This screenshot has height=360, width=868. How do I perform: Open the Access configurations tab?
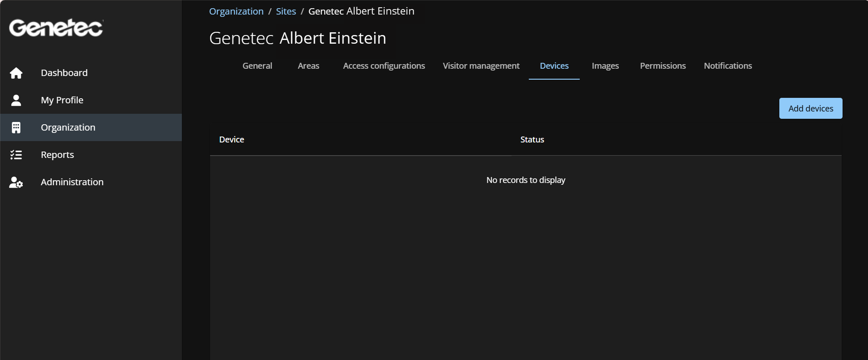click(x=384, y=66)
